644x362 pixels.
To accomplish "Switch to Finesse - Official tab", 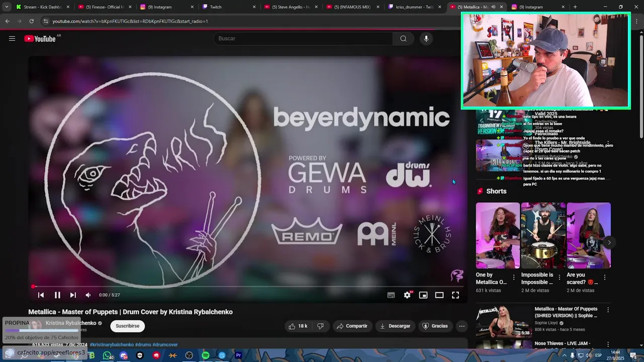I will coord(105,7).
